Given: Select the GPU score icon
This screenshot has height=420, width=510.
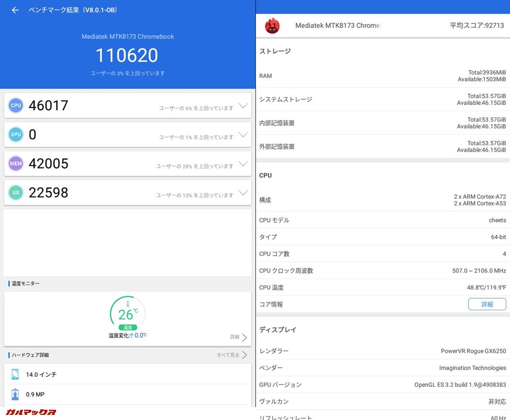Looking at the screenshot, I should 16,134.
